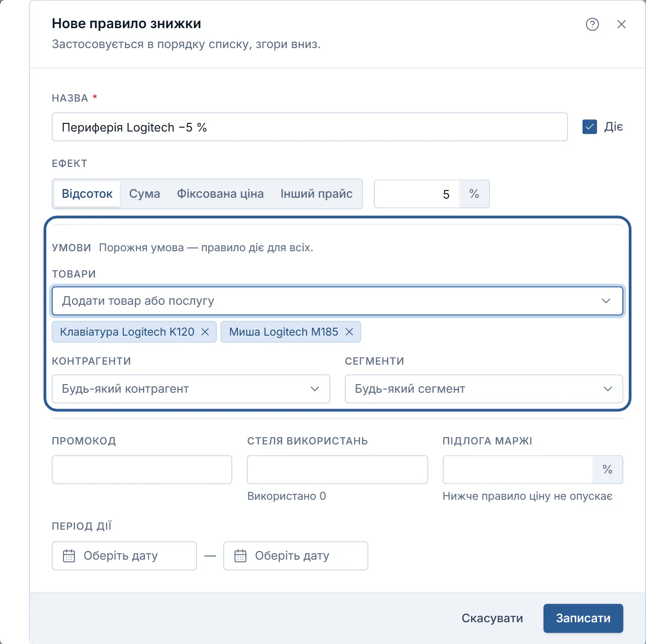This screenshot has width=646, height=644.
Task: Click the Застосовується в порядку списку subtitle
Action: [186, 44]
